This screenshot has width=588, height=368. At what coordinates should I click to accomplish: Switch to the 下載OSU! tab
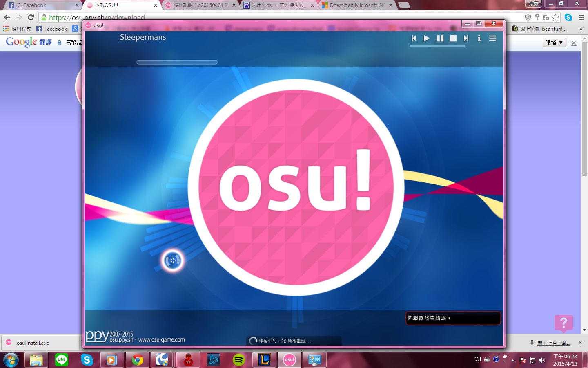(x=122, y=5)
